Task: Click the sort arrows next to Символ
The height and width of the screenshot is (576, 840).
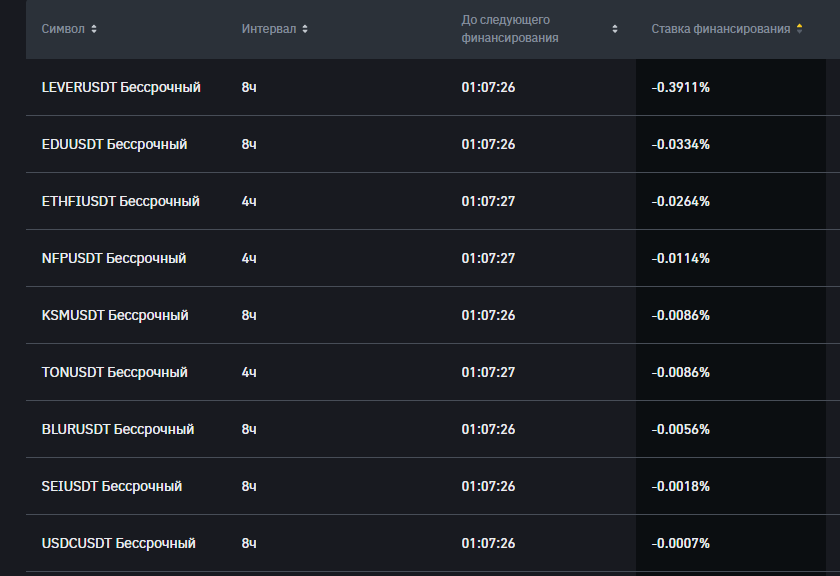Action: point(94,29)
